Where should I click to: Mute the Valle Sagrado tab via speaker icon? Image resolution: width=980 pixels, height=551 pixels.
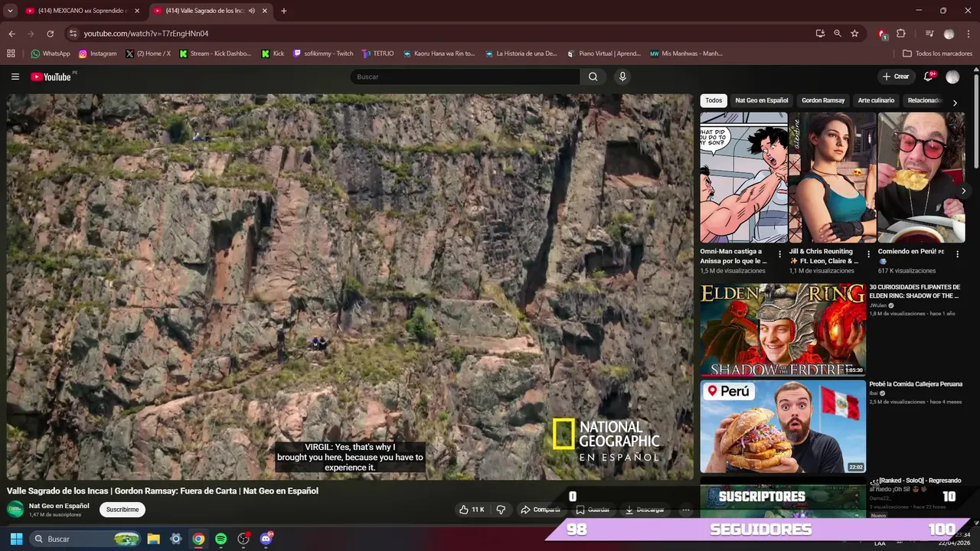[252, 11]
